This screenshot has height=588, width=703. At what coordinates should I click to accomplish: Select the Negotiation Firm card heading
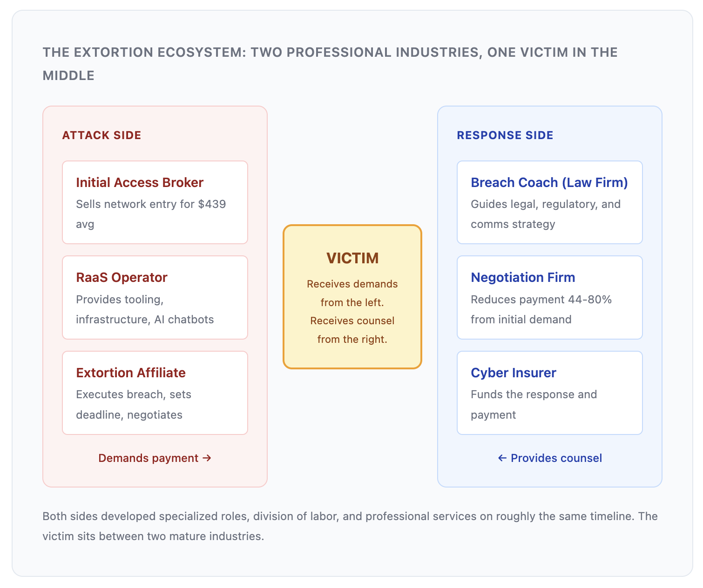(523, 277)
